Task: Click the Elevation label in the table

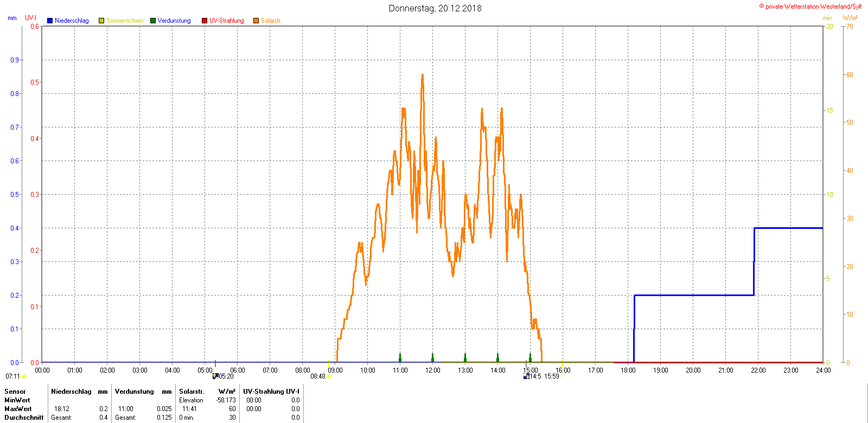Action: click(191, 400)
